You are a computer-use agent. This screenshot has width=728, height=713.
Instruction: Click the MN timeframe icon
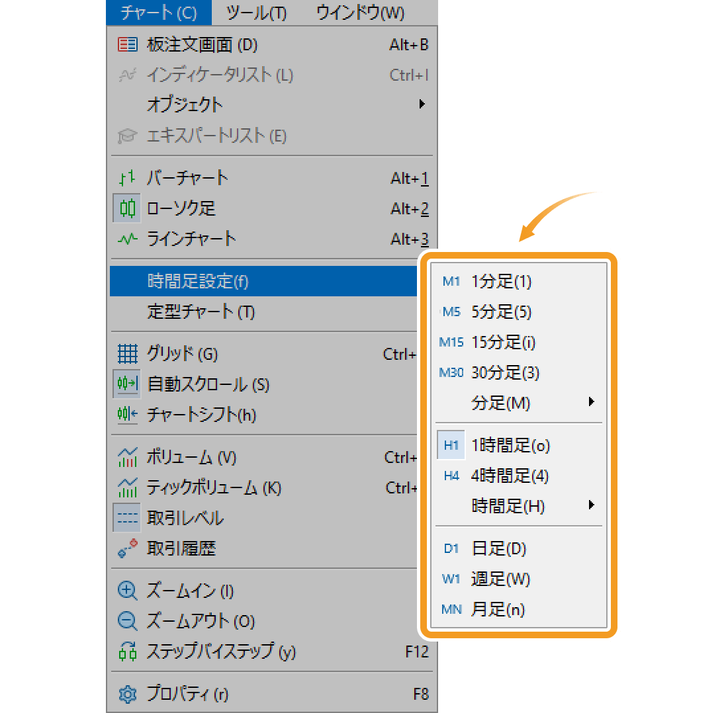[451, 610]
